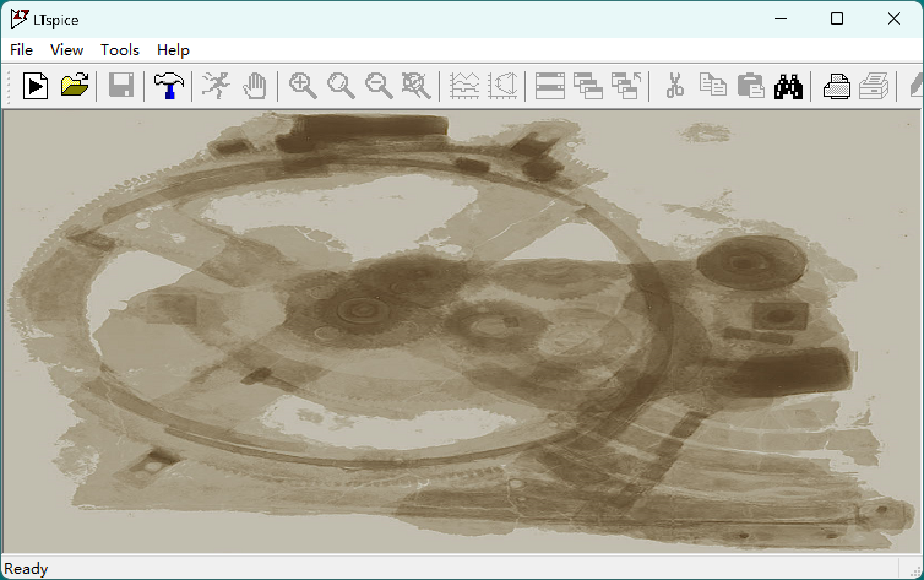Screen dimensions: 924x580
Task: Maximize the LTspice window
Action: 837,19
